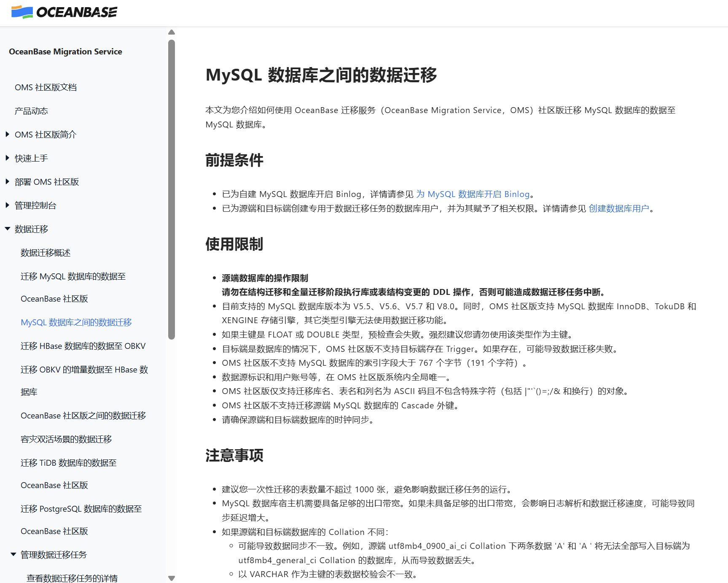
Task: Open 迁移 HBase 数据库的数据至 OBKV
Action: (83, 346)
